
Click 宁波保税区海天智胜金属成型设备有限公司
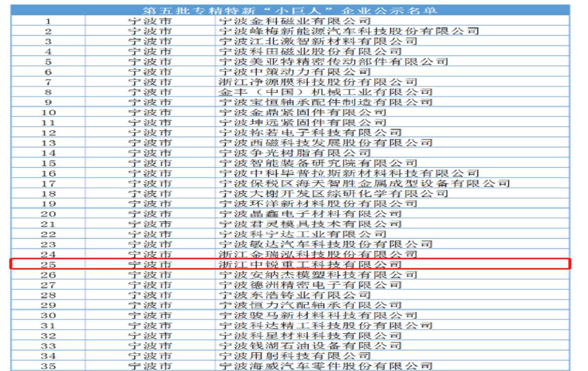(365, 183)
